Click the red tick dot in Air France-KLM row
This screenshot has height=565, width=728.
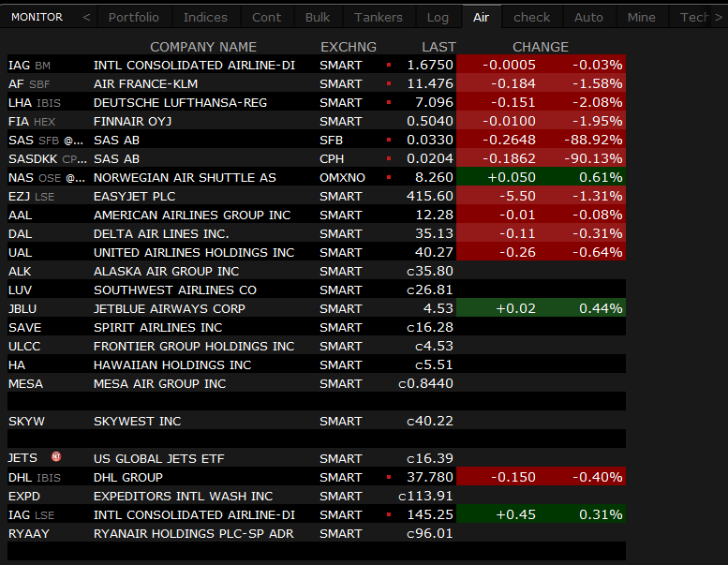tap(389, 83)
